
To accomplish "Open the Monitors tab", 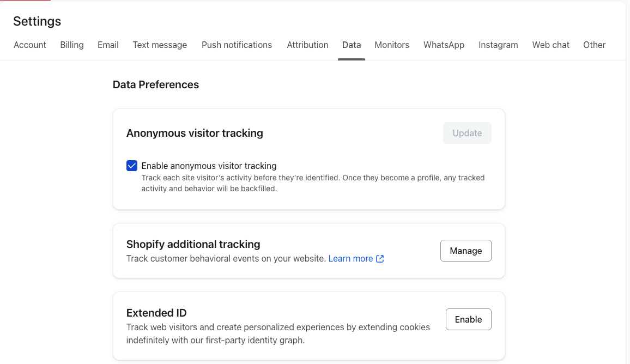I will click(392, 45).
